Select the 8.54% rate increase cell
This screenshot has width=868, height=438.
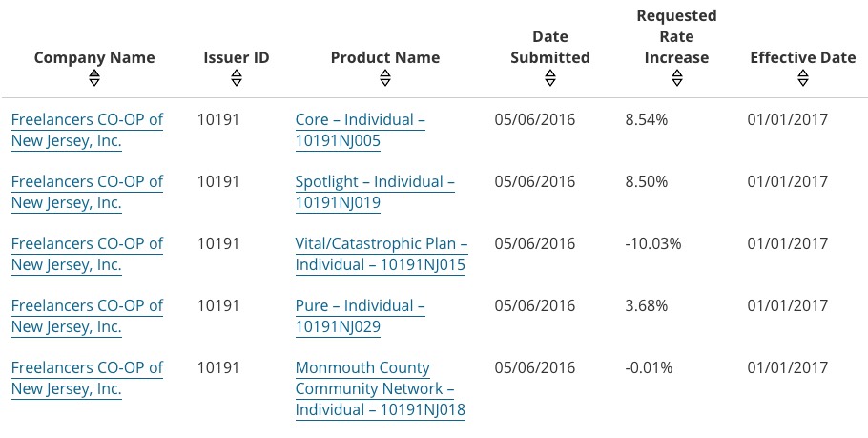[x=647, y=120]
